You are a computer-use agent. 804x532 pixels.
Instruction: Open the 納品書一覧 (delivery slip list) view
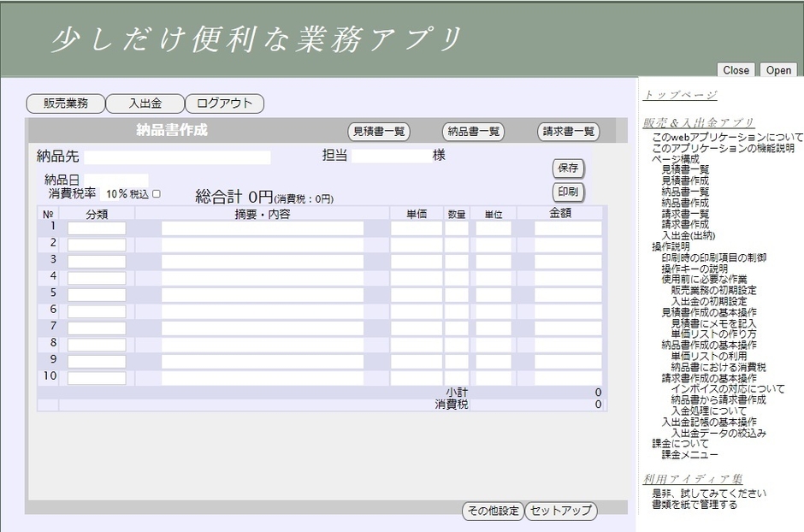point(472,131)
